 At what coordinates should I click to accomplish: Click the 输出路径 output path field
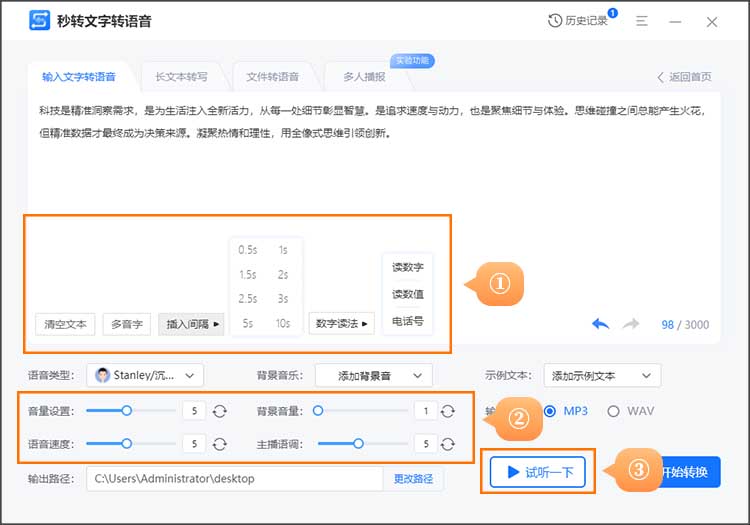[x=234, y=479]
